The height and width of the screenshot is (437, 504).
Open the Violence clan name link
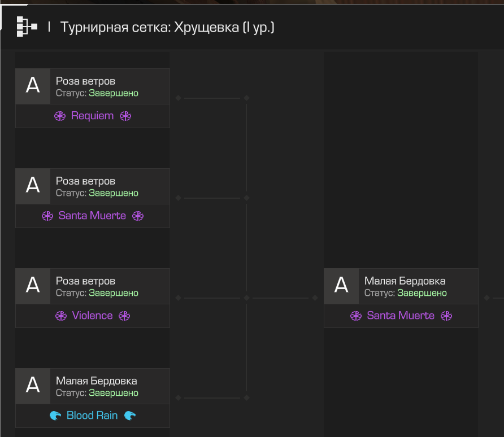[92, 315]
